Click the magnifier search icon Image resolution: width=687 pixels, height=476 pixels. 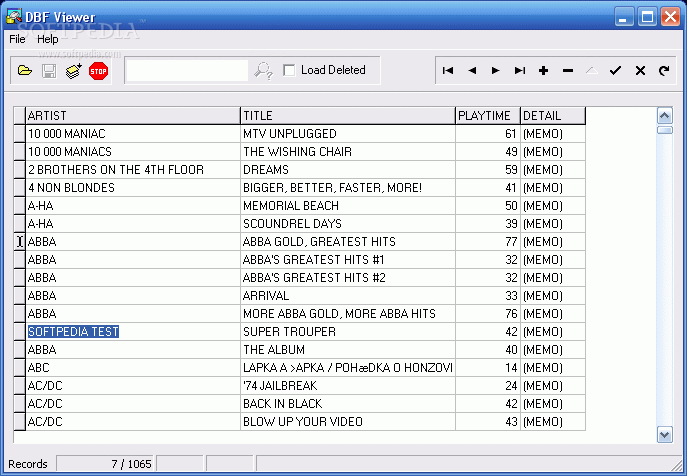pyautogui.click(x=264, y=71)
